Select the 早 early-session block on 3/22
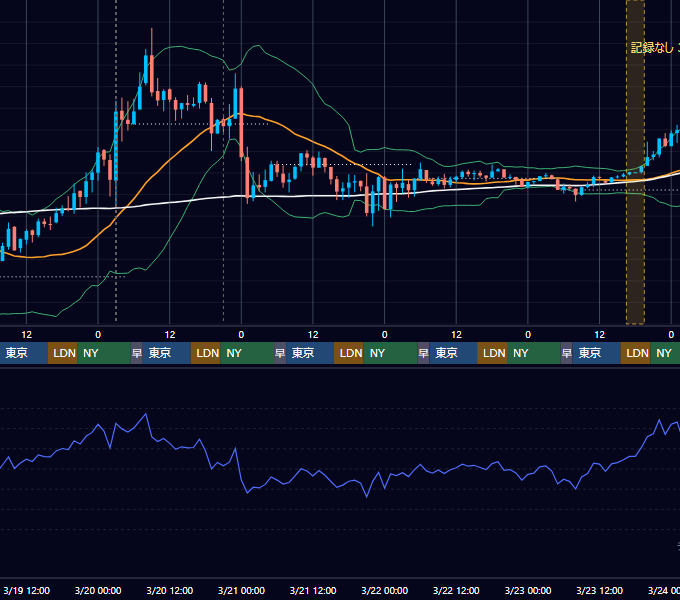The width and height of the screenshot is (680, 600). click(x=423, y=353)
